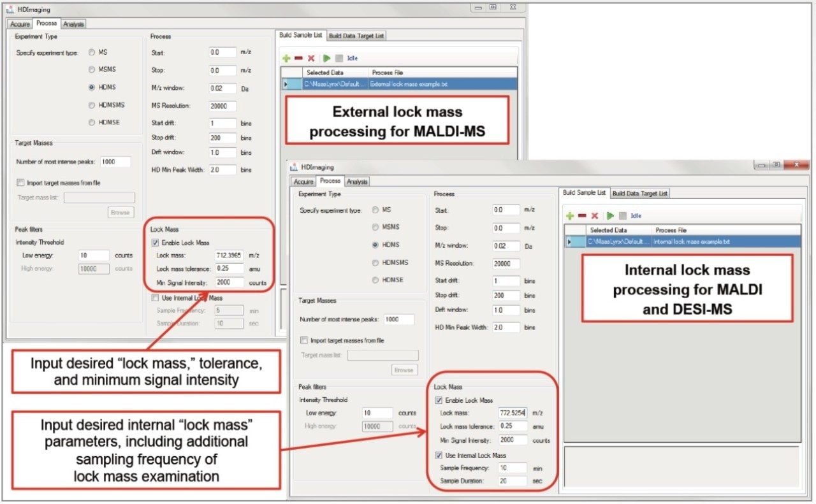Select HDMSMS experiment type in front window
This screenshot has height=504, width=816.
(x=375, y=262)
